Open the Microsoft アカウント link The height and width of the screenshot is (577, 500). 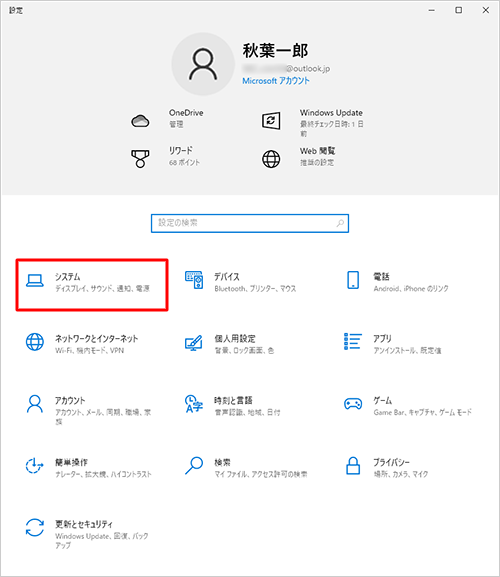[x=276, y=81]
